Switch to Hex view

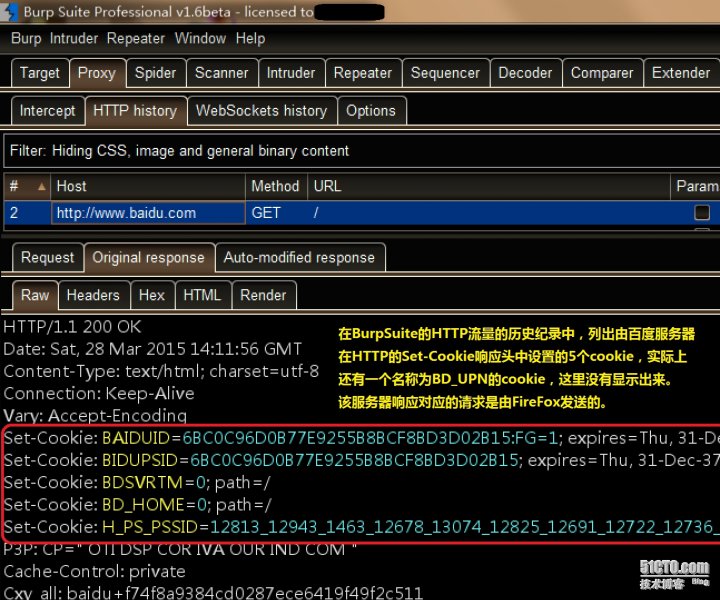coord(152,295)
